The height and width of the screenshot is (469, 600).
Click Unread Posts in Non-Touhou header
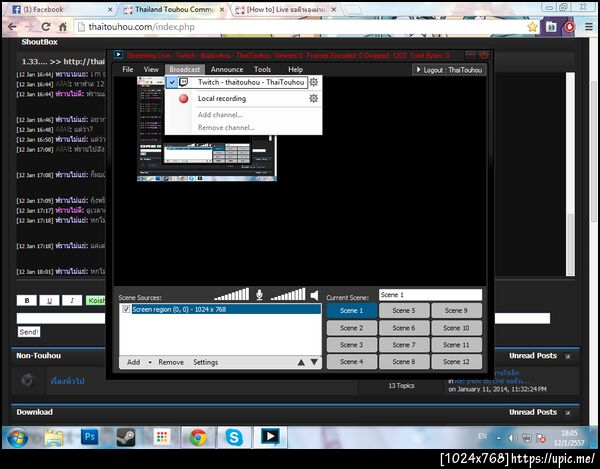point(533,356)
